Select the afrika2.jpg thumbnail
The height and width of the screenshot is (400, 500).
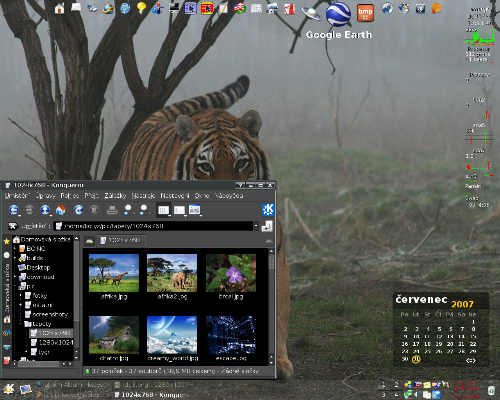click(x=172, y=277)
